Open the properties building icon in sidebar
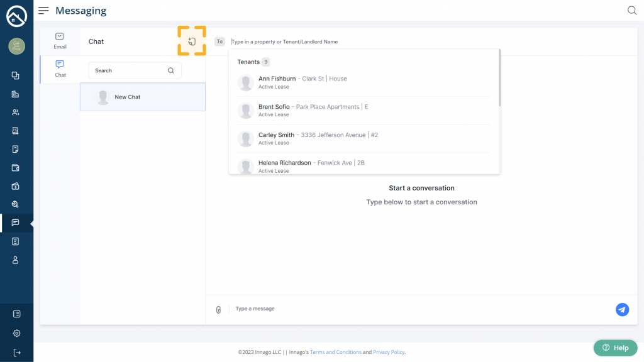This screenshot has width=644, height=362. [x=16, y=94]
